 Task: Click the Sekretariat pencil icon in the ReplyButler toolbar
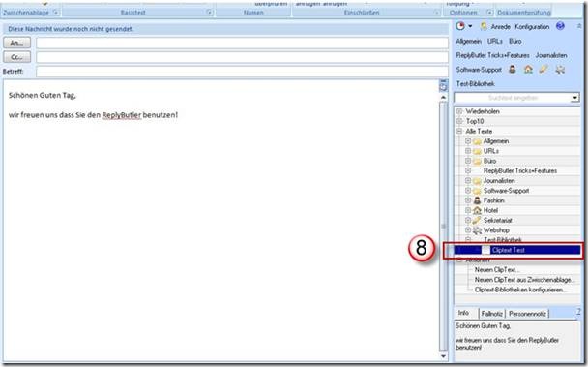(544, 69)
